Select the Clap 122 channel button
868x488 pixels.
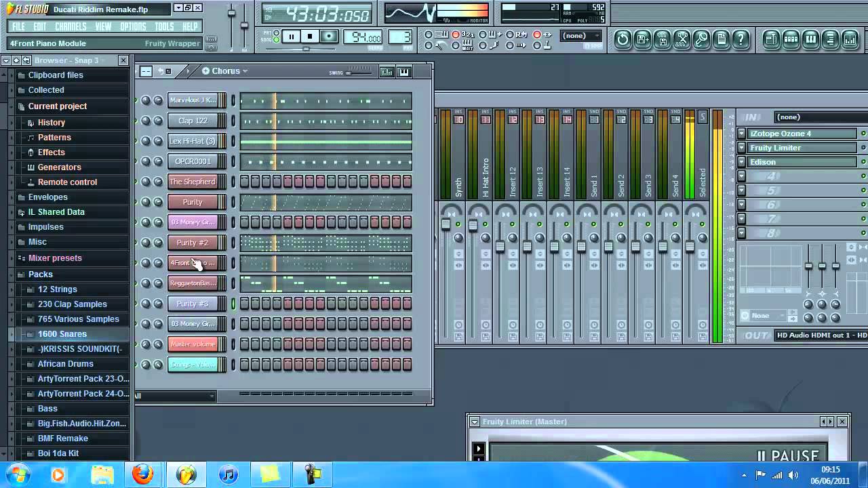(x=193, y=121)
